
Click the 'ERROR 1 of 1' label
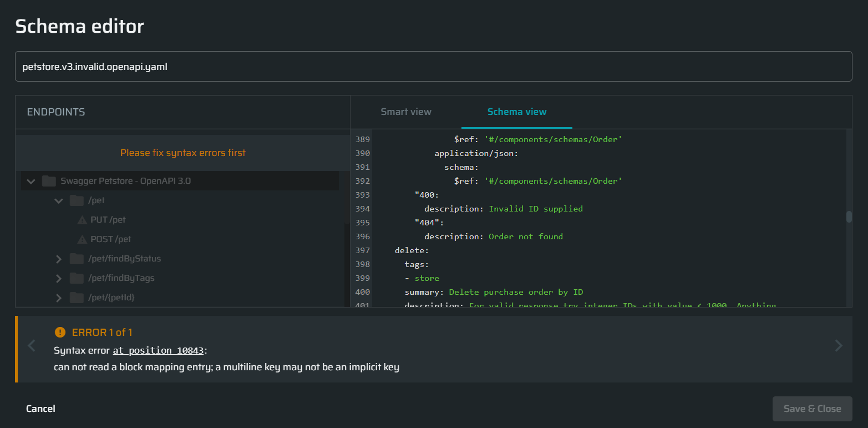[x=102, y=333]
